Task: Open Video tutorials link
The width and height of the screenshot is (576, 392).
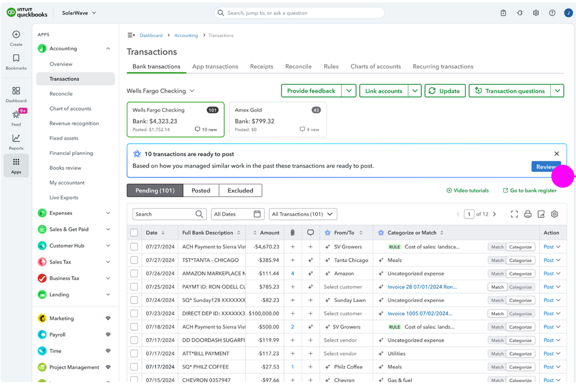Action: (x=468, y=190)
